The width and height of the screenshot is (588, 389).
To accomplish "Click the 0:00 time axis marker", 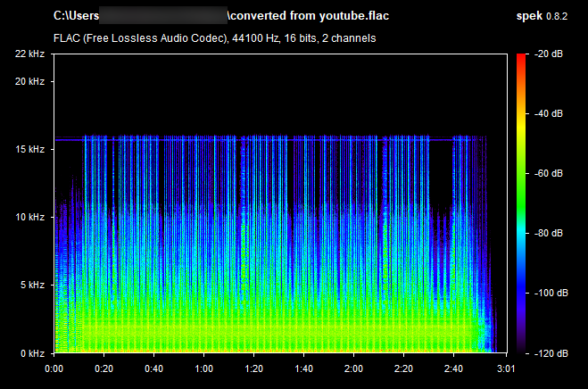I will click(x=54, y=368).
